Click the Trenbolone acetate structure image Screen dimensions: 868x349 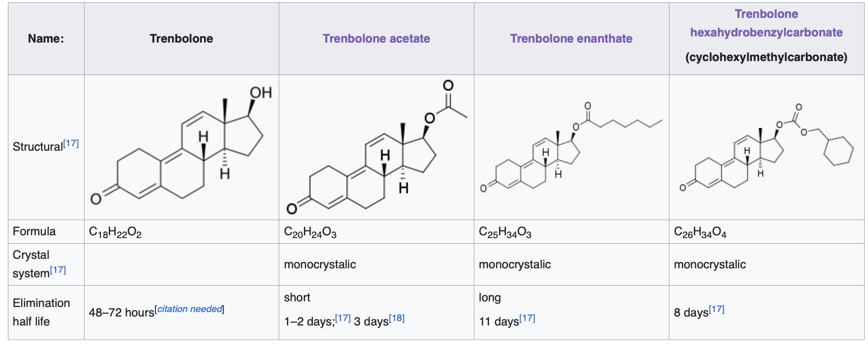coord(376,147)
